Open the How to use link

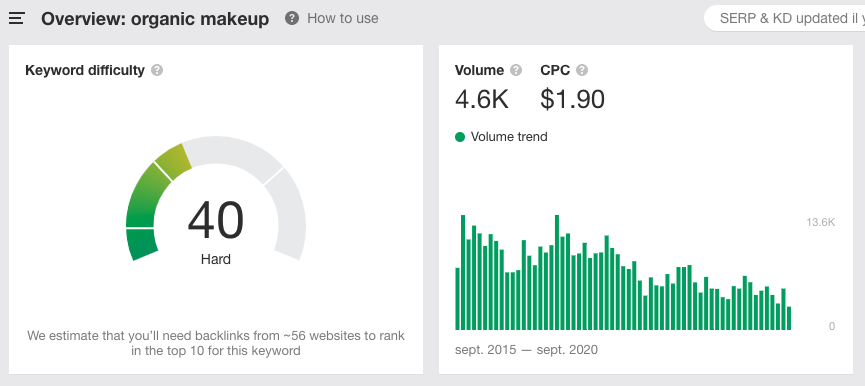pyautogui.click(x=343, y=18)
